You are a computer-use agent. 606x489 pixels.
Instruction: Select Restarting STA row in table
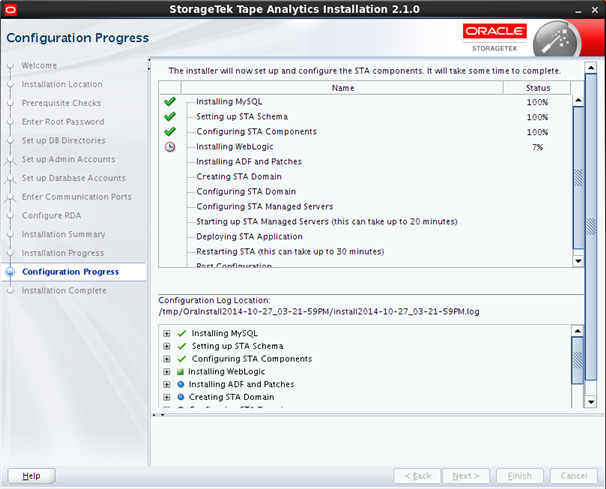tap(365, 252)
